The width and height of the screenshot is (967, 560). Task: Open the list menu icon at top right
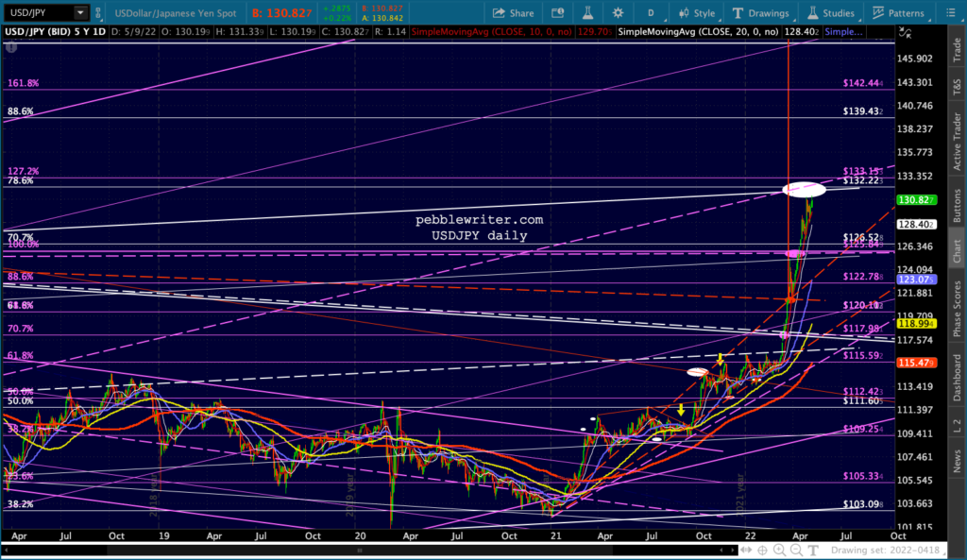tap(950, 13)
